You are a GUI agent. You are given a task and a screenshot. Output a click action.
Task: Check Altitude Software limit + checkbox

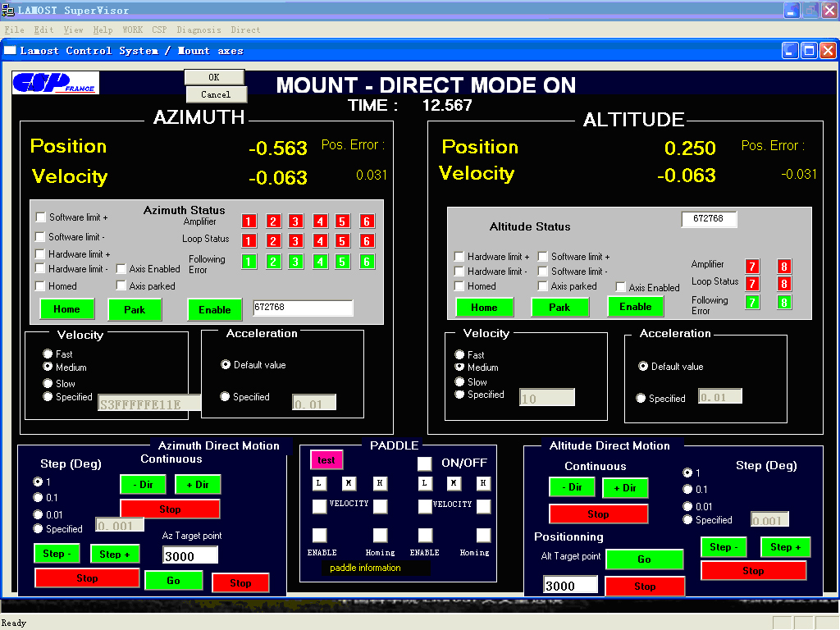pos(543,256)
